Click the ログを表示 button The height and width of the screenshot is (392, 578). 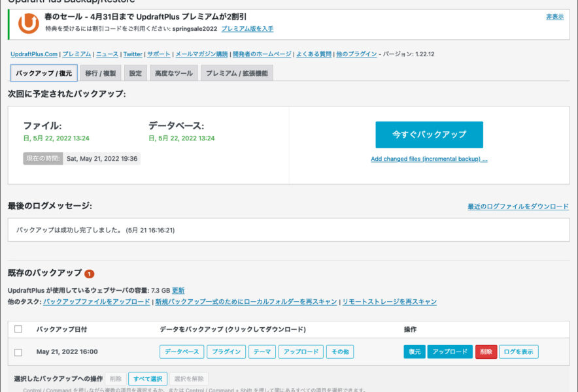[x=518, y=352]
